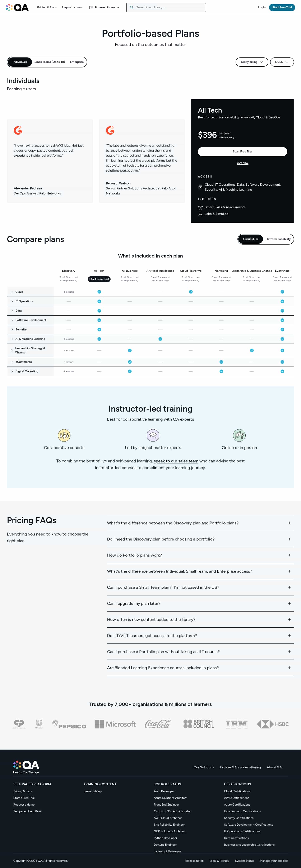Click the search magnifier icon
The height and width of the screenshot is (868, 301).
pos(132,7)
